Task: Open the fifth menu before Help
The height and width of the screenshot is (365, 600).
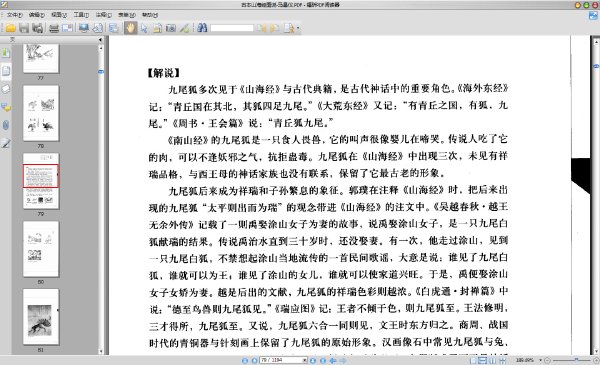Action: [x=127, y=15]
